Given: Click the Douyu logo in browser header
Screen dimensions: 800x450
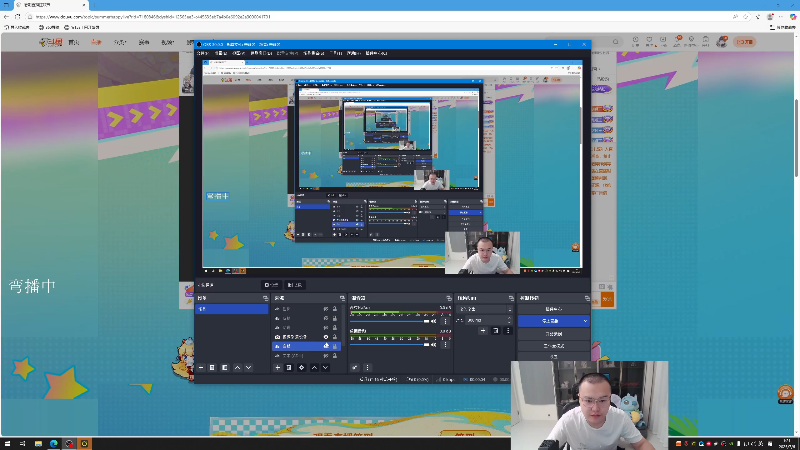Looking at the screenshot, I should tap(51, 42).
